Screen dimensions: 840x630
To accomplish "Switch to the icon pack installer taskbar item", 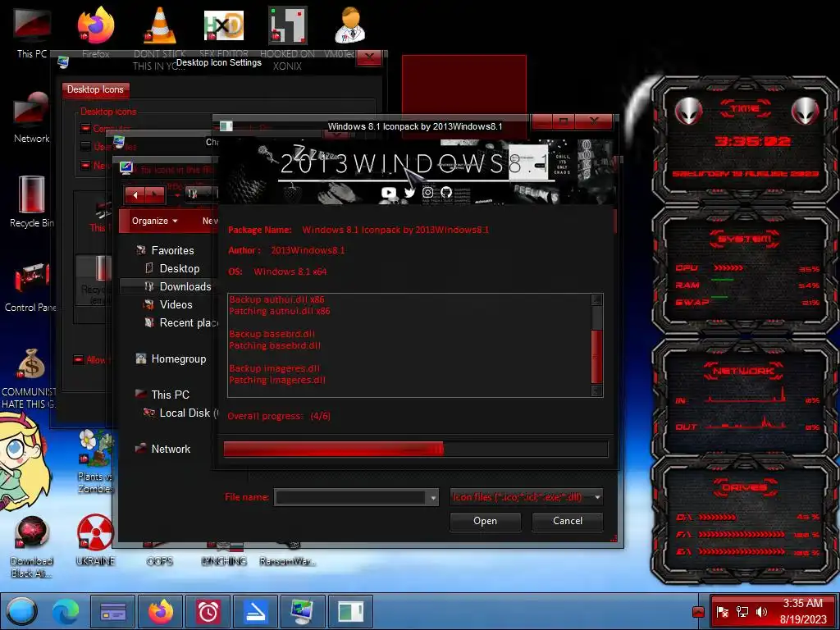I will tap(350, 611).
